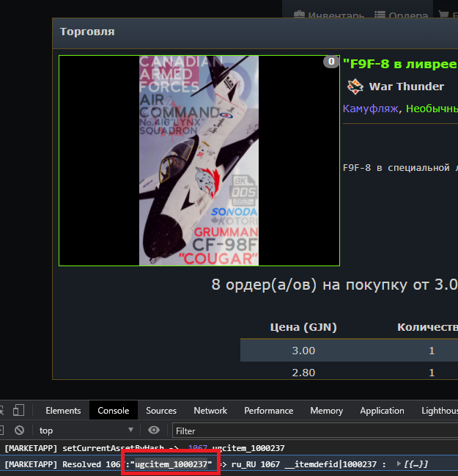Switch to the Elements tab
The image size is (458, 476).
[63, 411]
